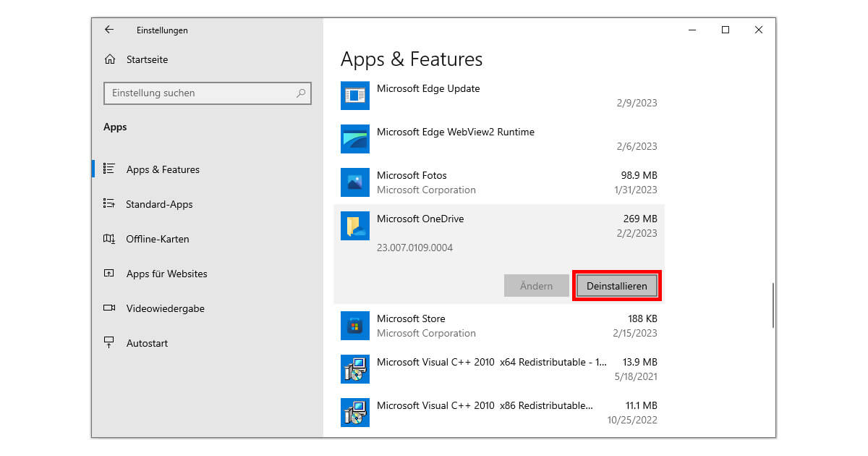Click the Microsoft OneDrive folder icon
868x456 pixels.
(354, 226)
